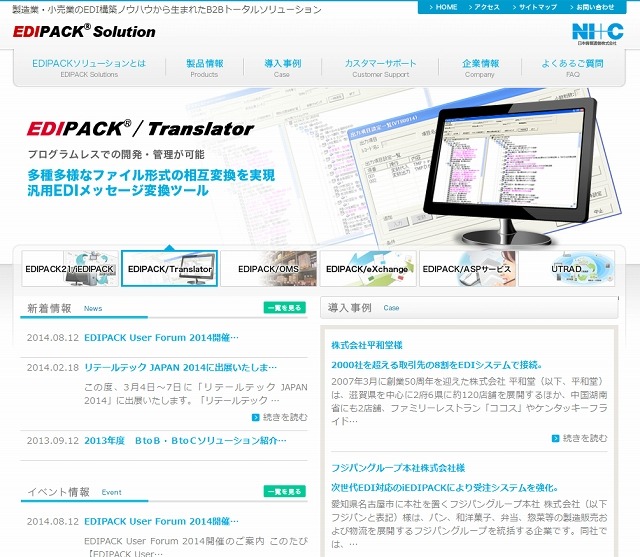The image size is (640, 557).
Task: Open the HOME link in top bar
Action: [443, 7]
